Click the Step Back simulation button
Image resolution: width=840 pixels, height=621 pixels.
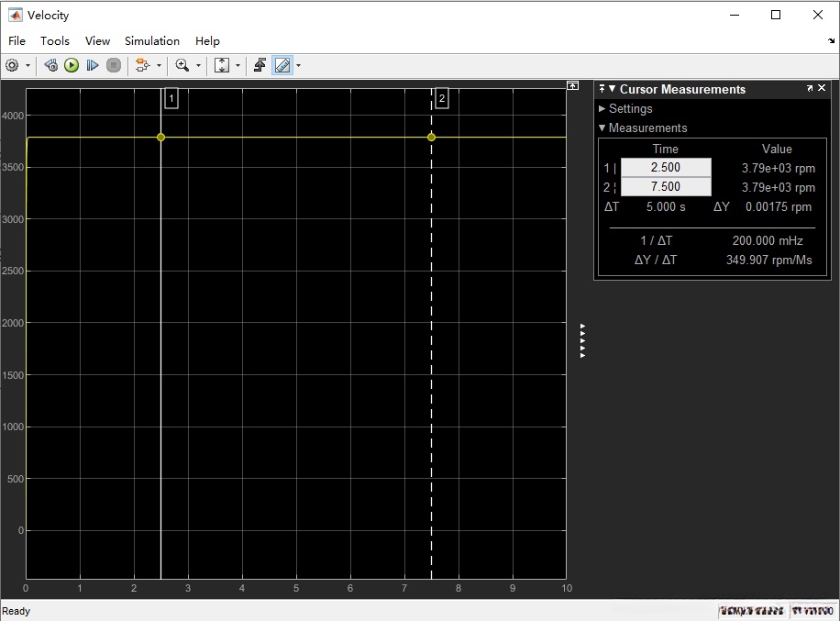[51, 65]
